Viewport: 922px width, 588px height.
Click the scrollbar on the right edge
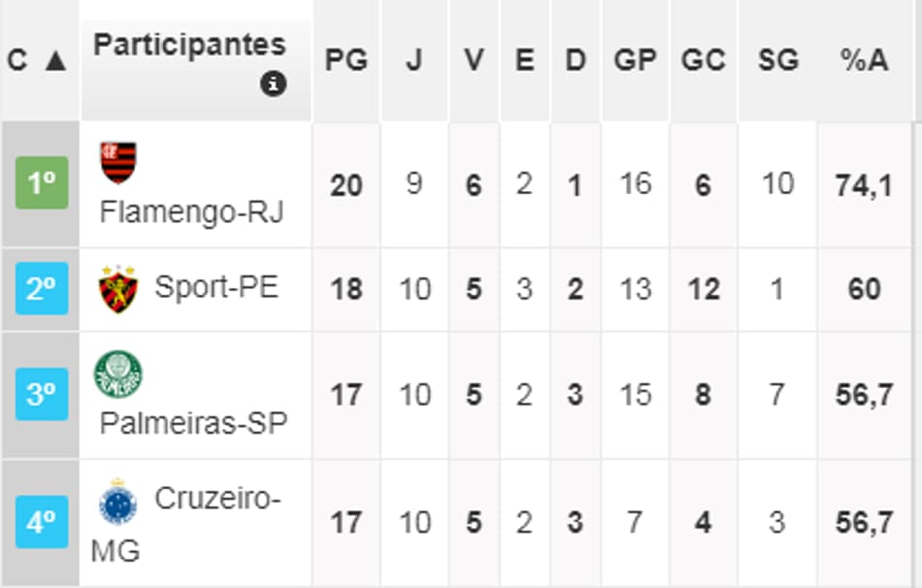[x=916, y=291]
